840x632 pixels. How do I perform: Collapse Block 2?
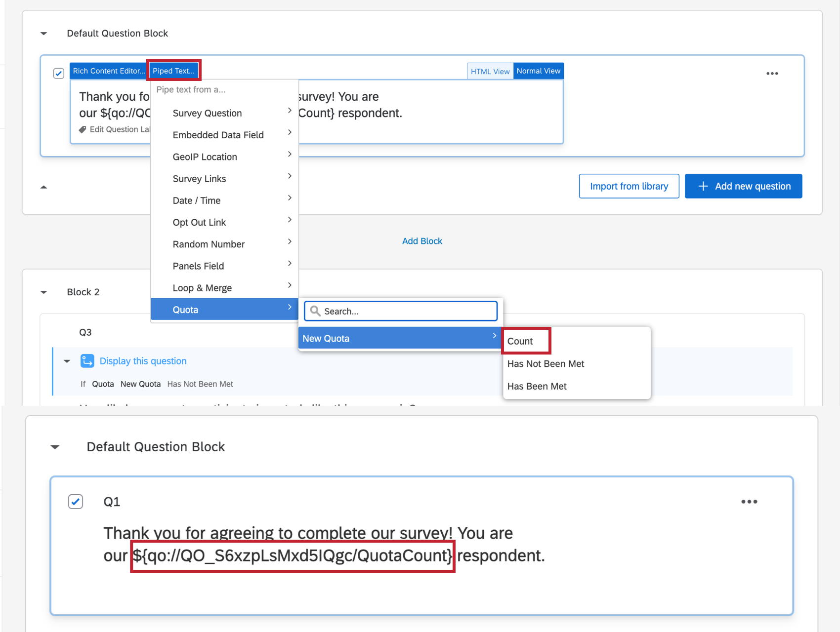tap(43, 292)
